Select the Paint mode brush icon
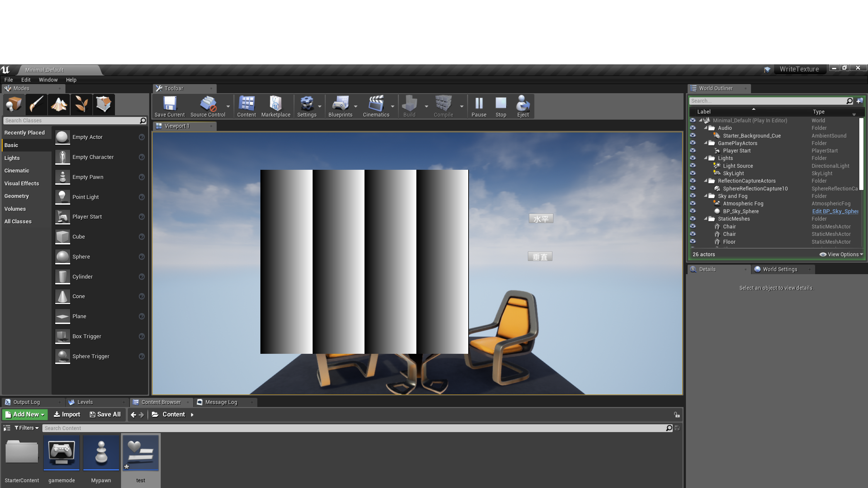Image resolution: width=868 pixels, height=488 pixels. point(36,104)
